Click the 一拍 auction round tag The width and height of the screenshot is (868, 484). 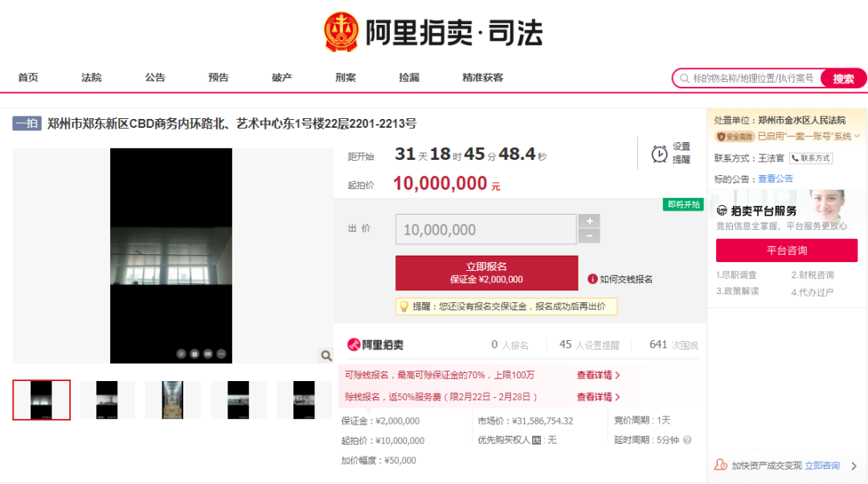pos(27,124)
